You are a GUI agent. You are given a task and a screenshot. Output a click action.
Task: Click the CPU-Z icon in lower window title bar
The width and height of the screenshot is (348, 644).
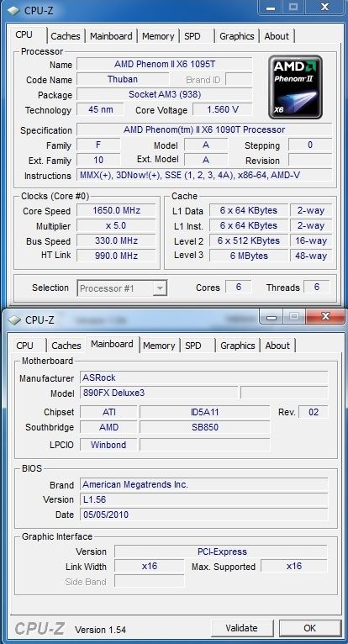[15, 320]
